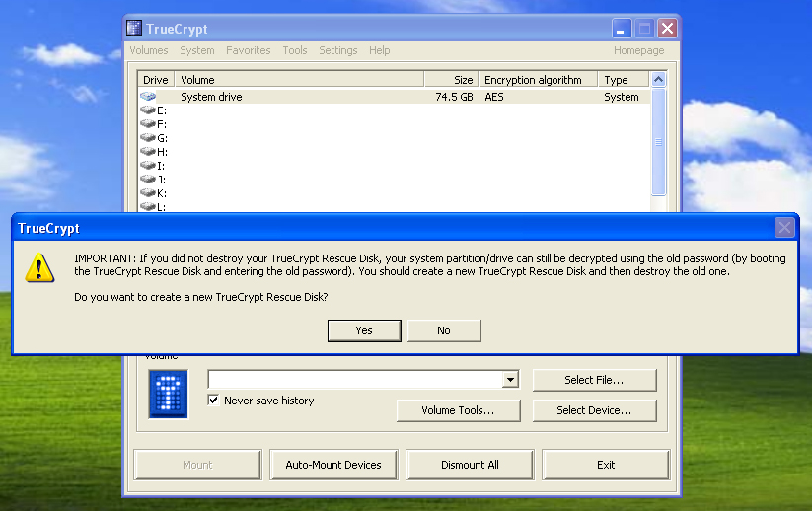Select drive G: icon in list

point(148,138)
